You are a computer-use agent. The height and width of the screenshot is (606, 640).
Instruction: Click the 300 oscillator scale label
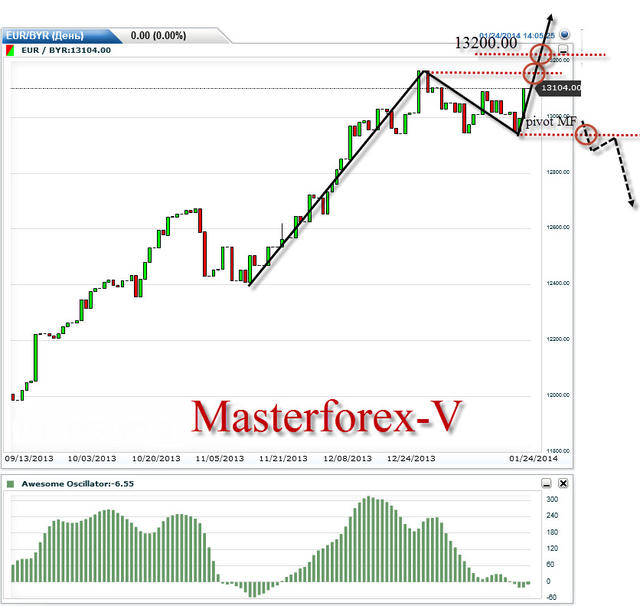click(x=552, y=499)
